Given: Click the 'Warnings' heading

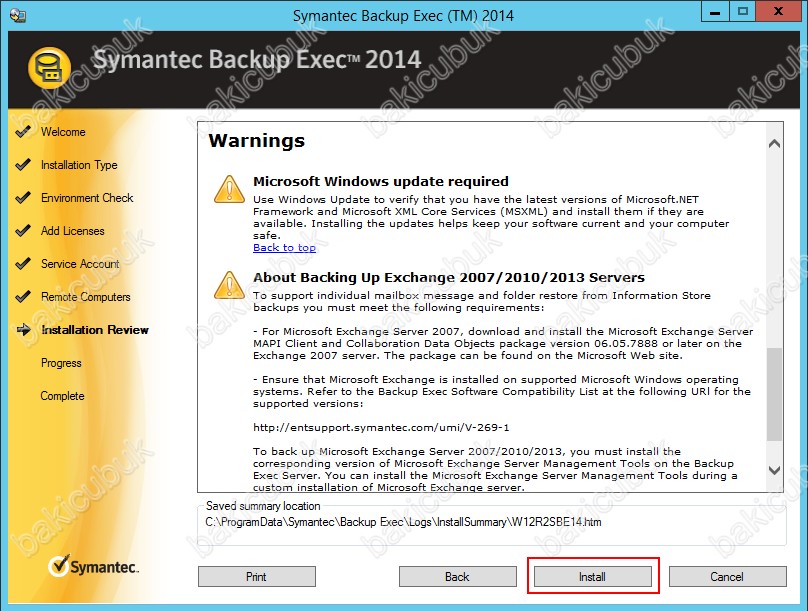Looking at the screenshot, I should 257,141.
